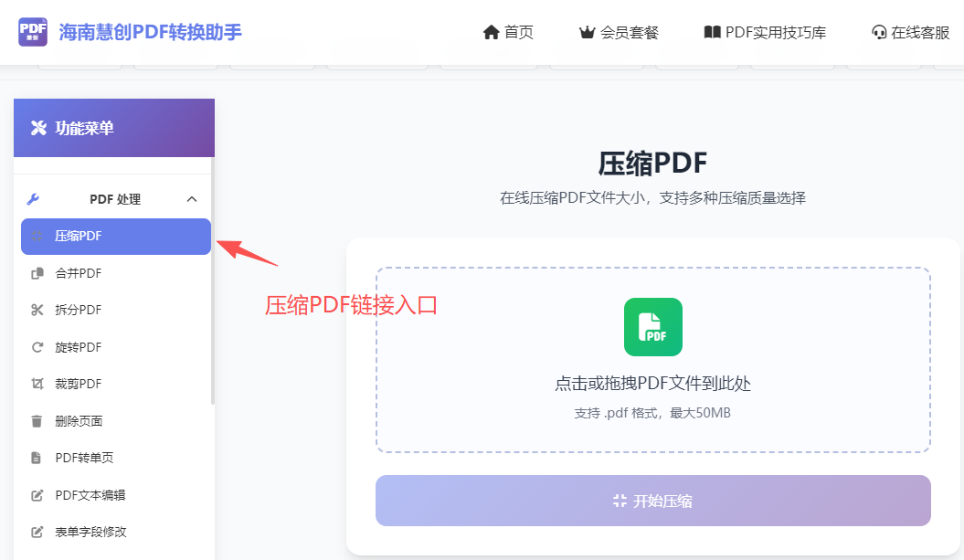Image resolution: width=964 pixels, height=560 pixels.
Task: Click the 功能菜单 sidebar header
Action: 114,128
